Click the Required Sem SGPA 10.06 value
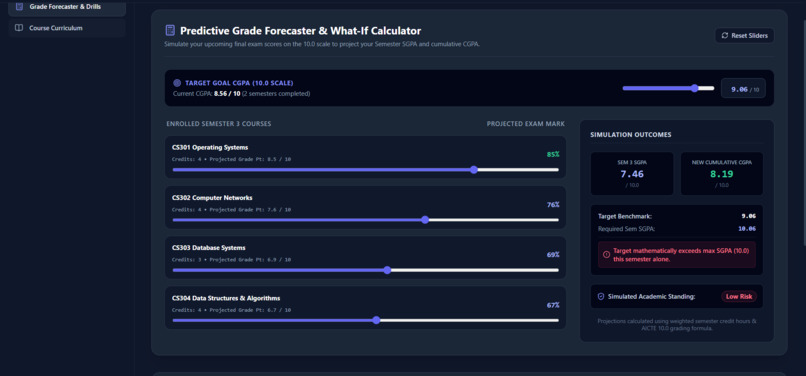 747,228
